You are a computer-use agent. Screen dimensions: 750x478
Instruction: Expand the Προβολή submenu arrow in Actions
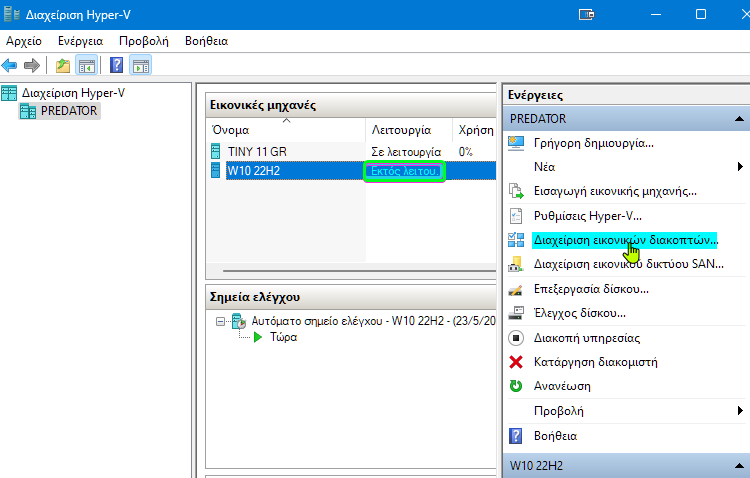740,411
